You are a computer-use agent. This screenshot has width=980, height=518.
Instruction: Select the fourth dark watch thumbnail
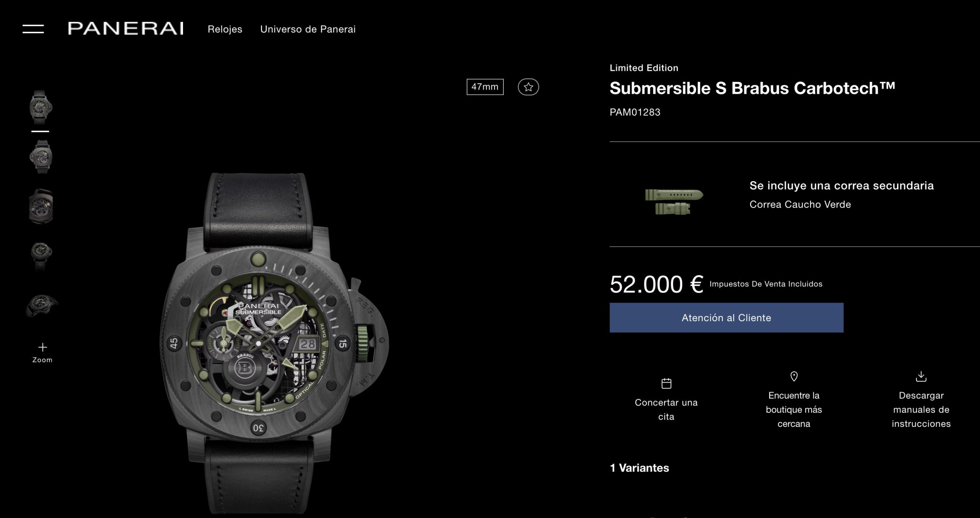(x=41, y=256)
